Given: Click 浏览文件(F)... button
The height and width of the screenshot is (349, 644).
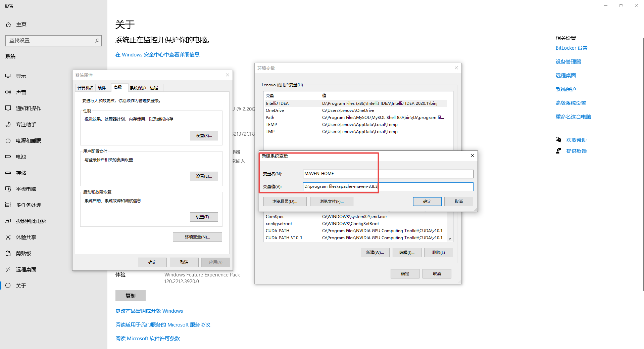Looking at the screenshot, I should coord(332,202).
